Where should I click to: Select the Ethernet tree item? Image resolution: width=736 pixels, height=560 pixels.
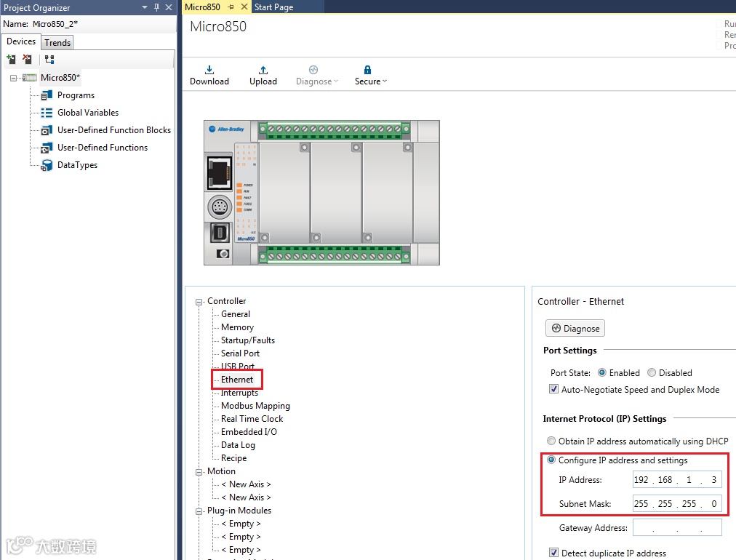coord(237,380)
